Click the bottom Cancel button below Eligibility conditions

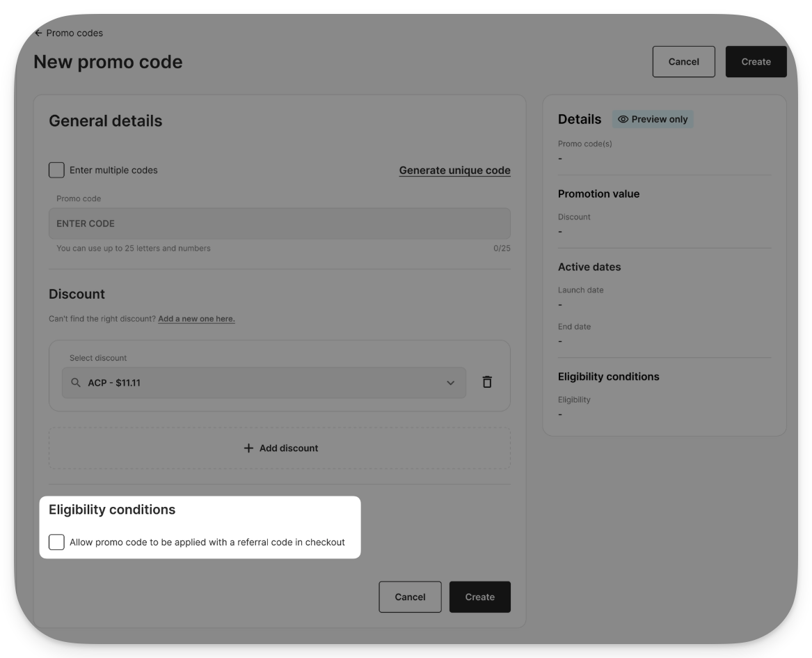410,597
